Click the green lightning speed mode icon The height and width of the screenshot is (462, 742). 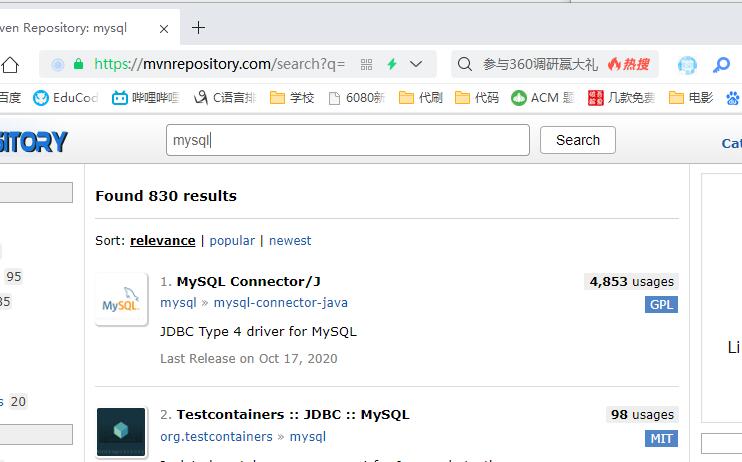click(392, 64)
